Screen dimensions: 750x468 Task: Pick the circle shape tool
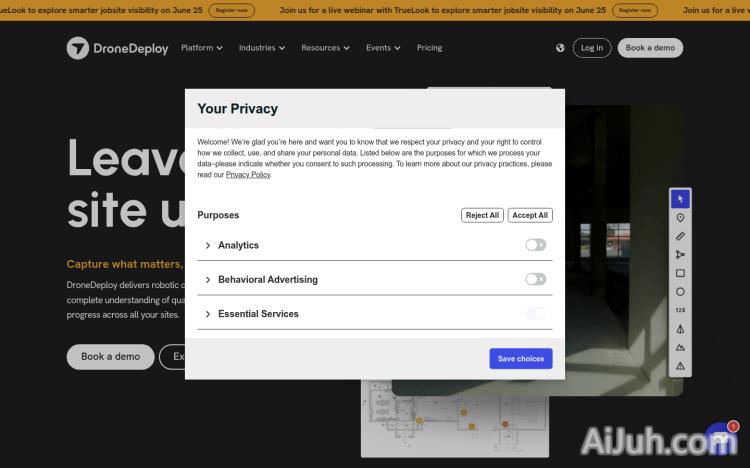click(x=680, y=292)
